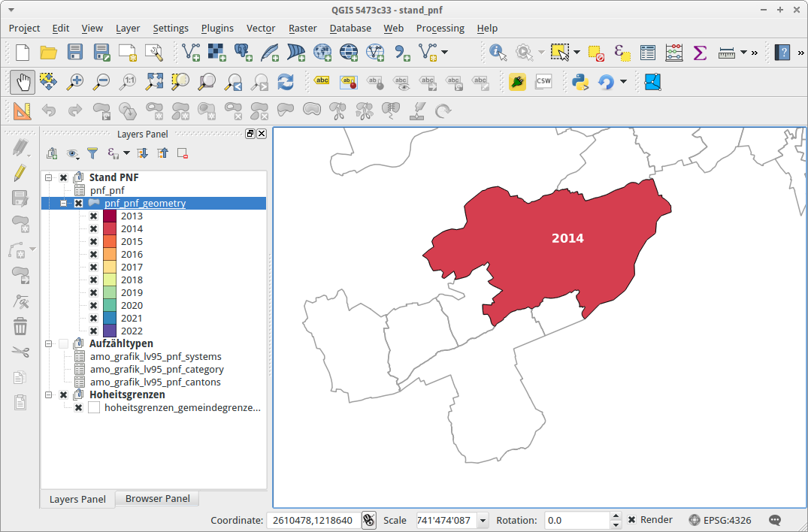This screenshot has width=808, height=532.
Task: Click the toggle extents button beside Coordinate
Action: pyautogui.click(x=368, y=520)
